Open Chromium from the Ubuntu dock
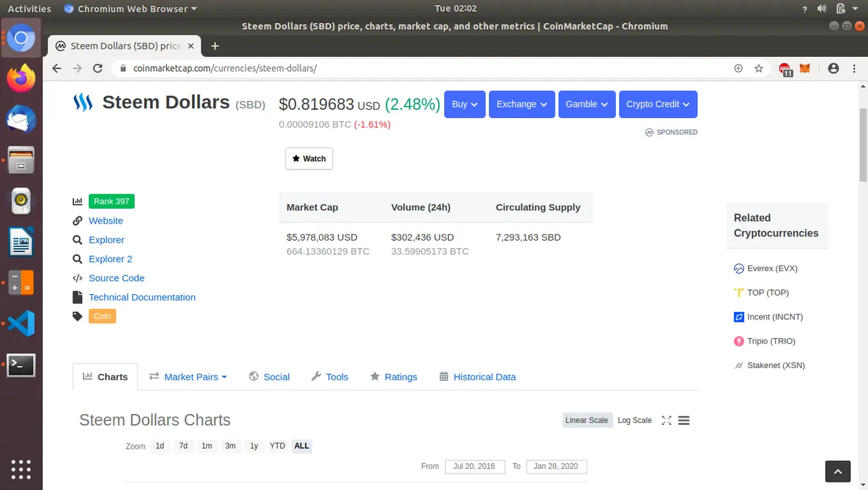This screenshot has height=490, width=868. coord(21,38)
